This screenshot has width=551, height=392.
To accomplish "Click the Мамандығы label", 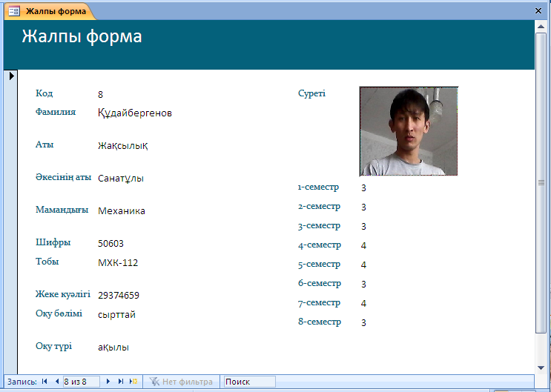I will (62, 210).
